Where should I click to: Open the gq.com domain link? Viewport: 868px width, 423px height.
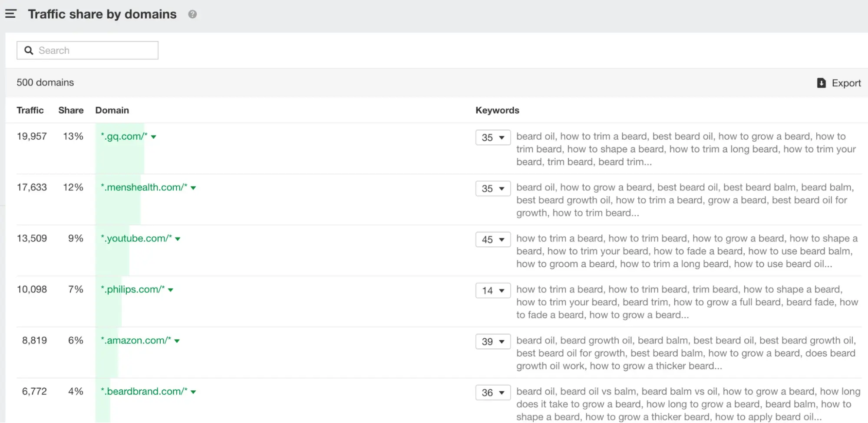(124, 137)
